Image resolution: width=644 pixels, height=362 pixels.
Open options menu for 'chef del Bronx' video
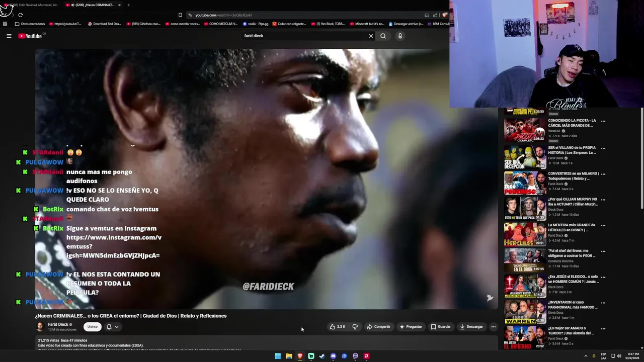603,251
